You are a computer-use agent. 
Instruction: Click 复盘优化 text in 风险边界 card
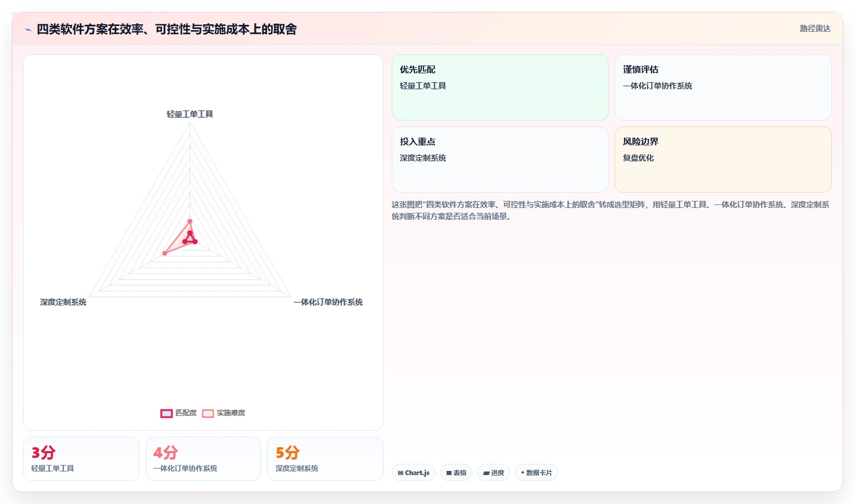(638, 158)
